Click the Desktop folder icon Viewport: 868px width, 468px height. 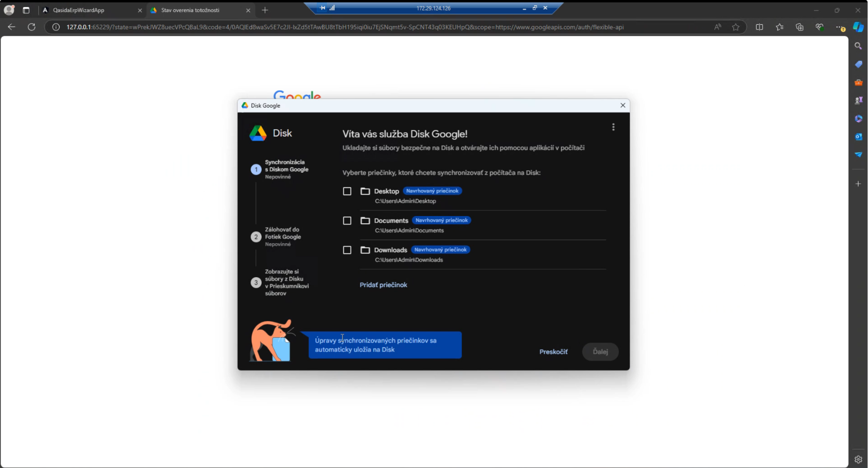point(365,191)
